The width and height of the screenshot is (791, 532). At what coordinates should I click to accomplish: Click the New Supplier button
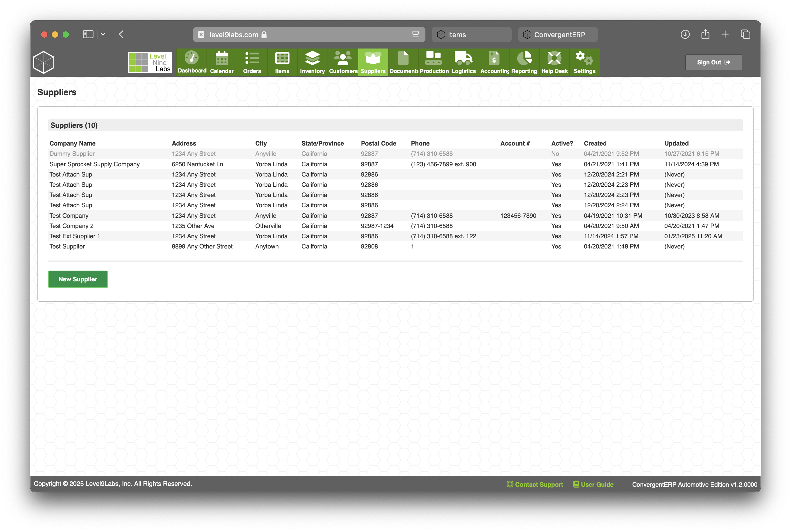click(78, 279)
